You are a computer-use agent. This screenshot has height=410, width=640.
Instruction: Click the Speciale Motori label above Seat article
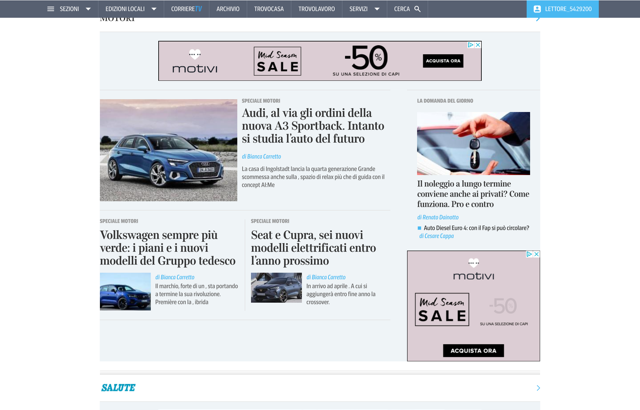pos(270,221)
